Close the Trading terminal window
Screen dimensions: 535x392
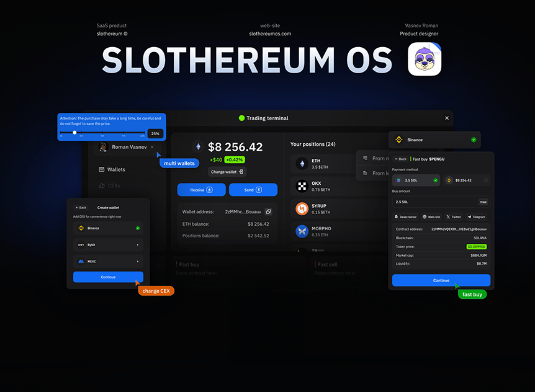[447, 118]
